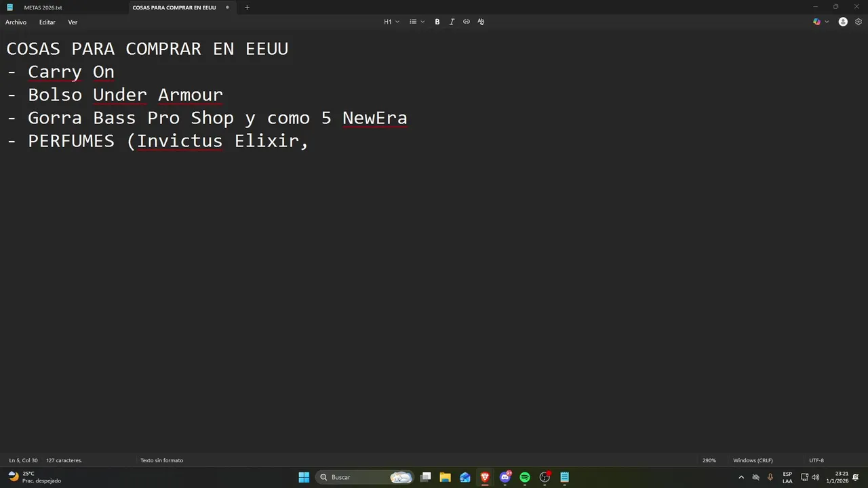Click the word Armour in Bolso line
This screenshot has width=868, height=488.
191,95
